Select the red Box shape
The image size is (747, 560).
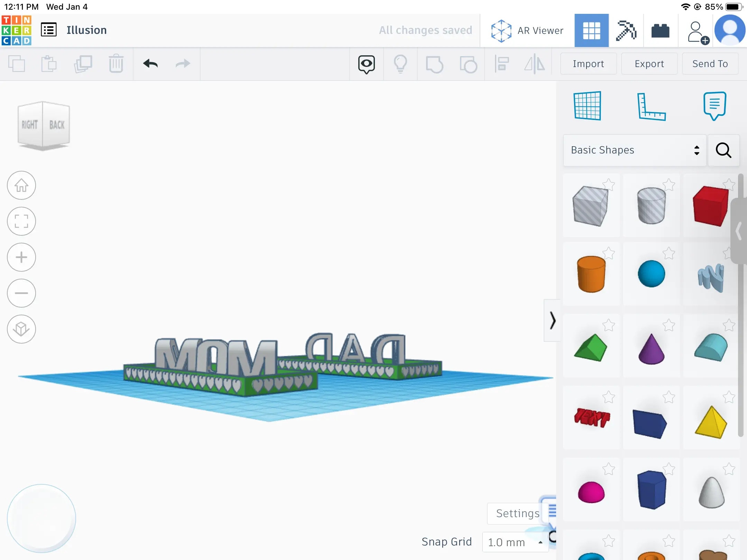tap(711, 206)
